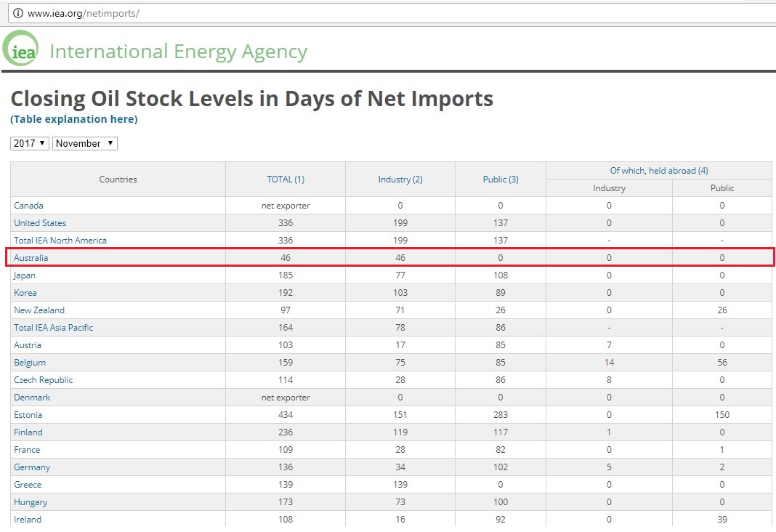776x532 pixels.
Task: Click Hungary's public value 100
Action: [x=501, y=502]
